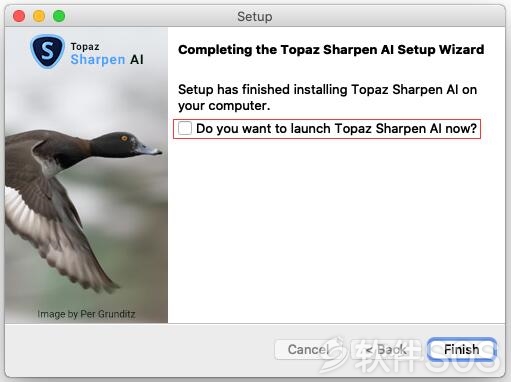Minimize the Setup window with yellow button
This screenshot has height=382, width=511.
(x=39, y=16)
